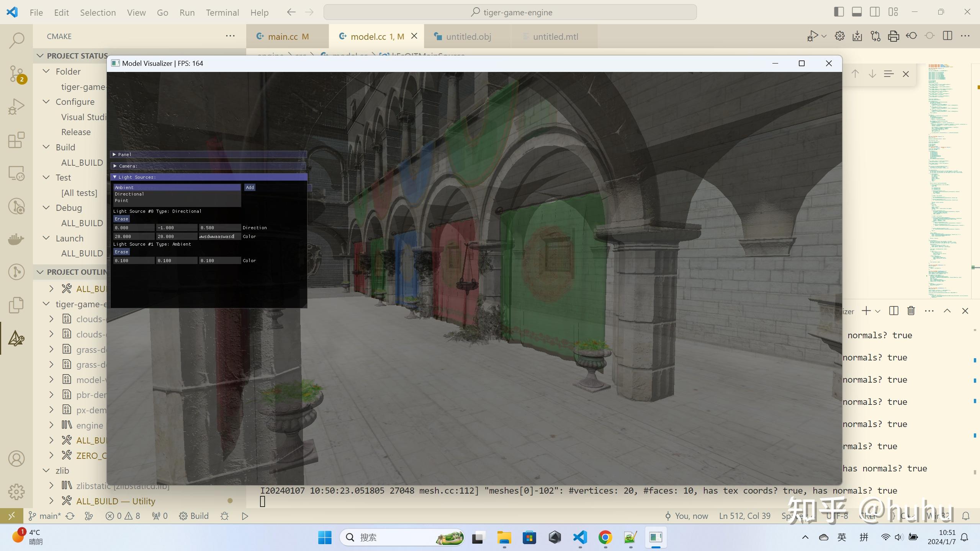Open Manage settings gear icon

point(16,491)
